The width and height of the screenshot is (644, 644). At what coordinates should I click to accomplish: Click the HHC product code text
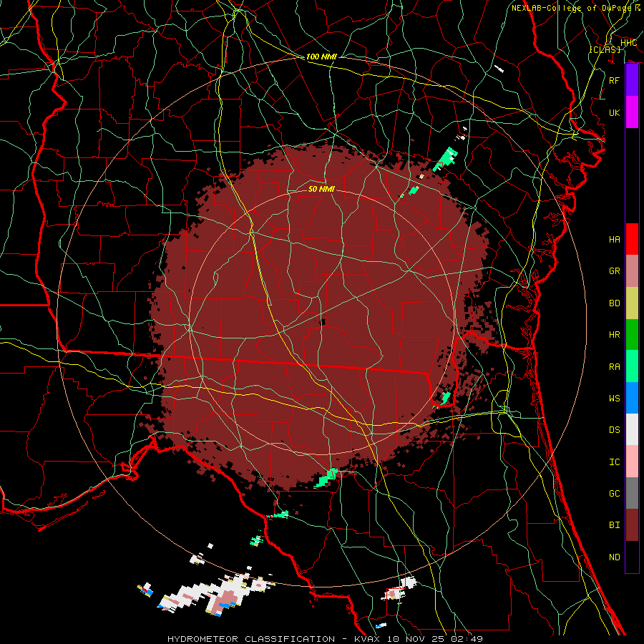coord(628,43)
